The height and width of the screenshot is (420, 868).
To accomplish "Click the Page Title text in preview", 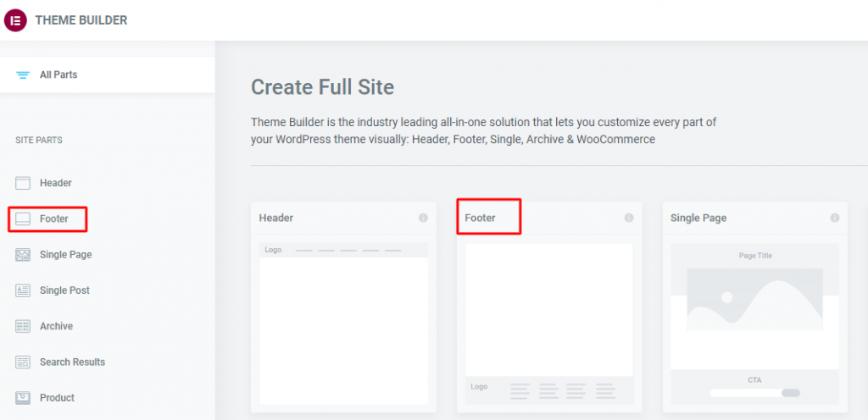I will (x=755, y=256).
